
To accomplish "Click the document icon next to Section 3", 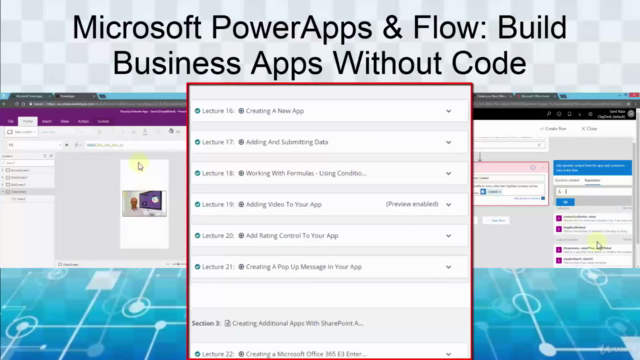I will point(227,323).
